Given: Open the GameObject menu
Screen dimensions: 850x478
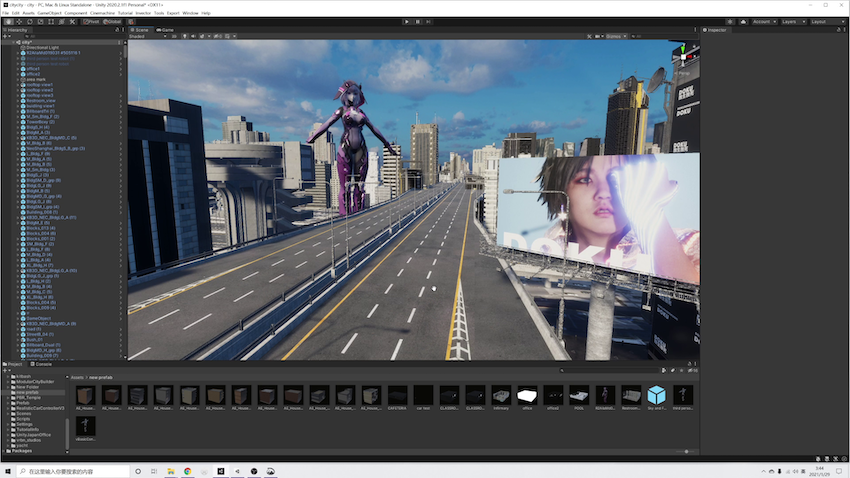Looking at the screenshot, I should [51, 13].
